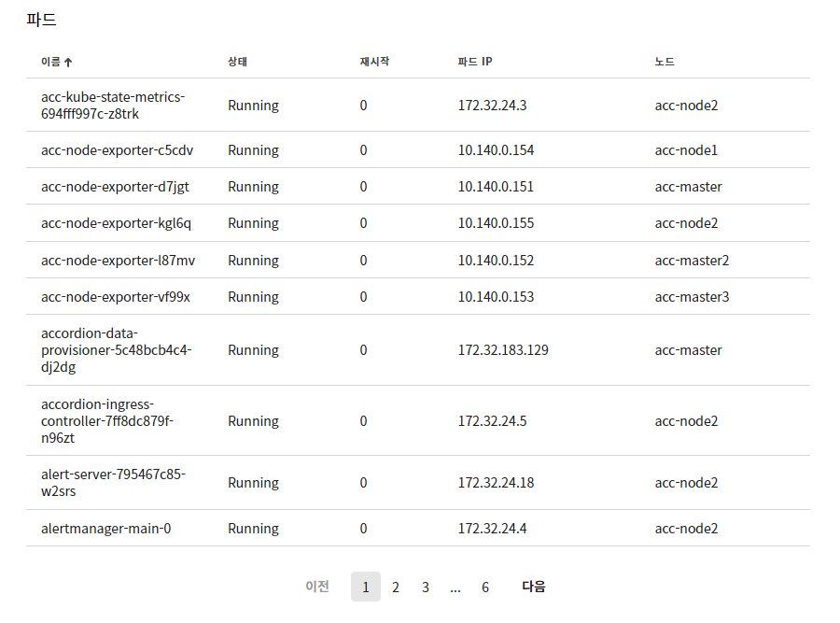The height and width of the screenshot is (623, 840).
Task: Select the acc-node-exporter-d7jgt row
Action: pyautogui.click(x=418, y=186)
